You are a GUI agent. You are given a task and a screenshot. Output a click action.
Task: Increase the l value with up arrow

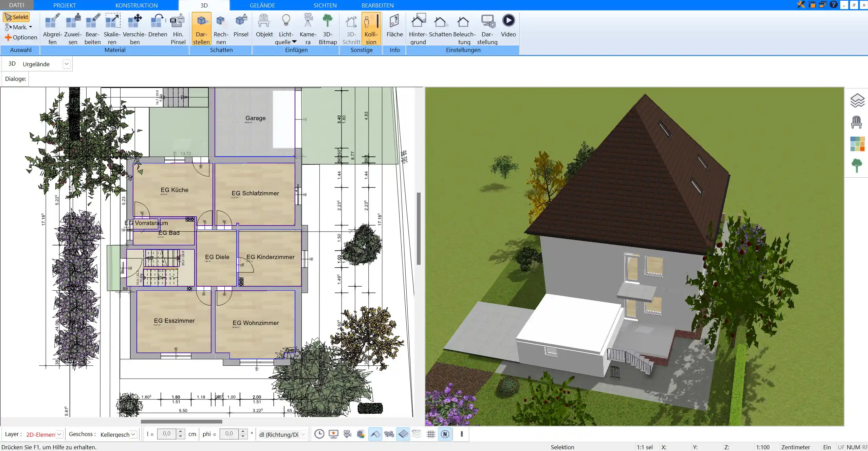(x=181, y=431)
